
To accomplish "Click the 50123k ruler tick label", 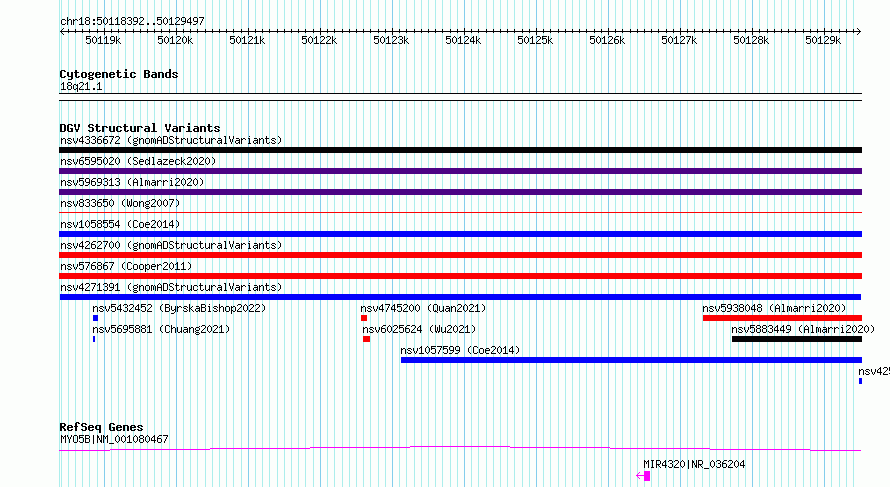I will (391, 40).
